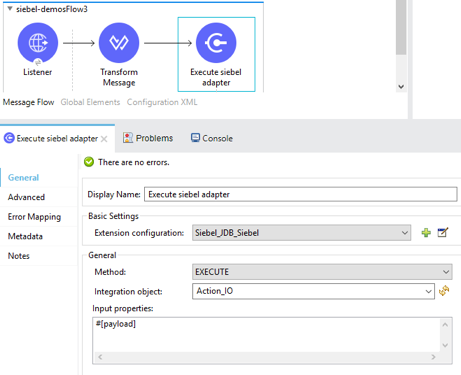Activate the Execute siebel adapter properties tab
This screenshot has width=461, height=375.
tap(57, 138)
